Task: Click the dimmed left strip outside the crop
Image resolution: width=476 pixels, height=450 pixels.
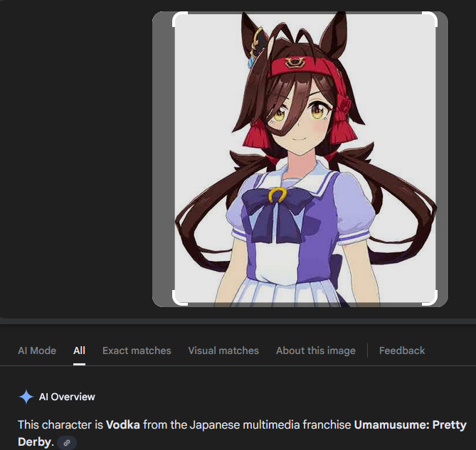Action: click(x=163, y=159)
